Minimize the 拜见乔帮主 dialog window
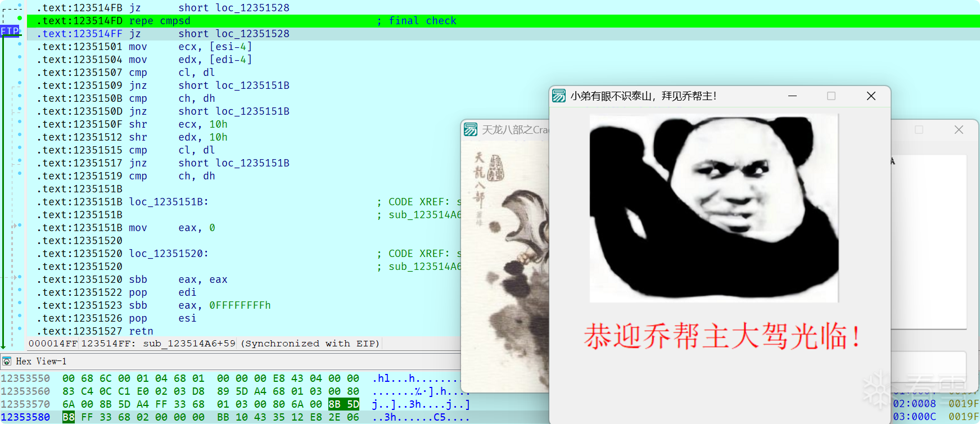 [x=792, y=96]
